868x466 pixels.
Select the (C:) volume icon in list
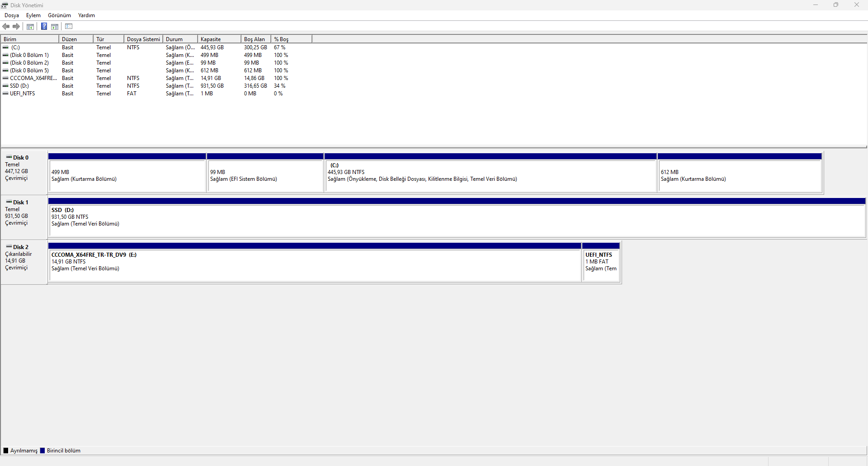pos(5,47)
